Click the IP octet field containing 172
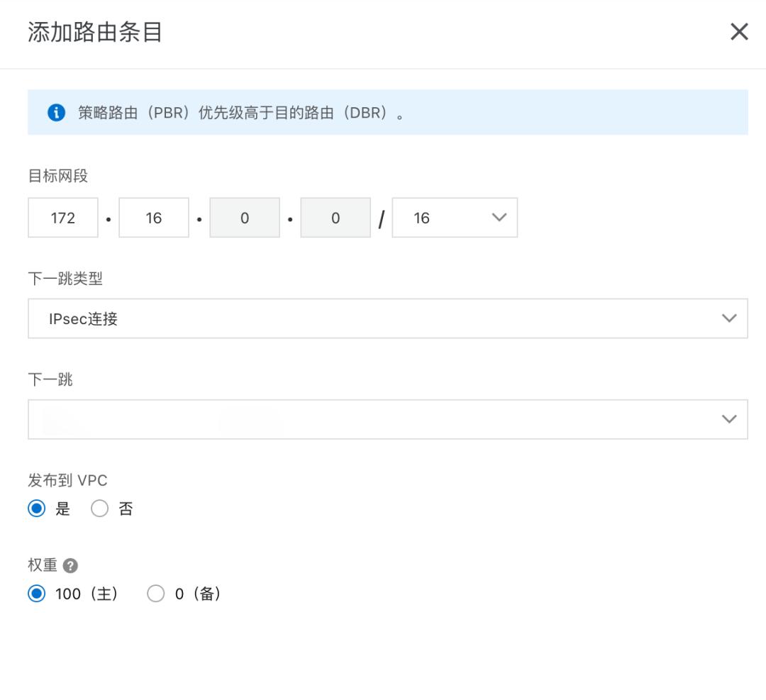Viewport: 766px width, 700px height. 62,218
